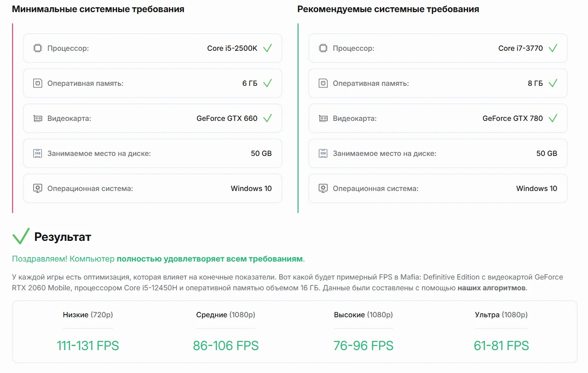Select the Средние (1080p) settings column

point(226,333)
